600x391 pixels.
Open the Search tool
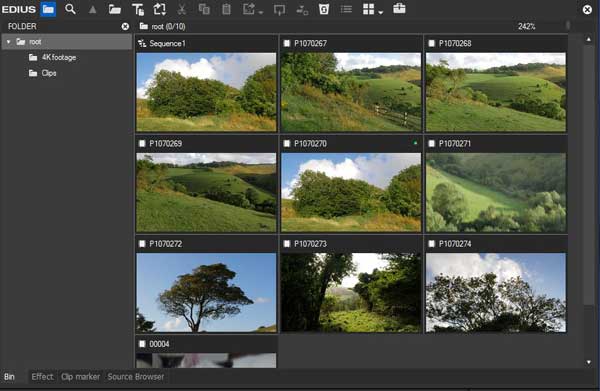(70, 9)
